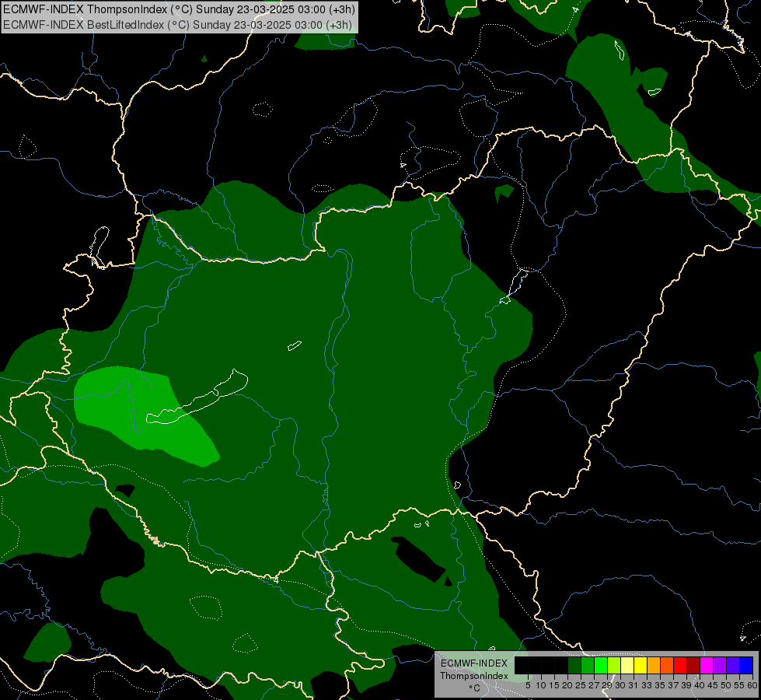Click the purple 45–50 legend swatch
761x700 pixels.
click(720, 665)
